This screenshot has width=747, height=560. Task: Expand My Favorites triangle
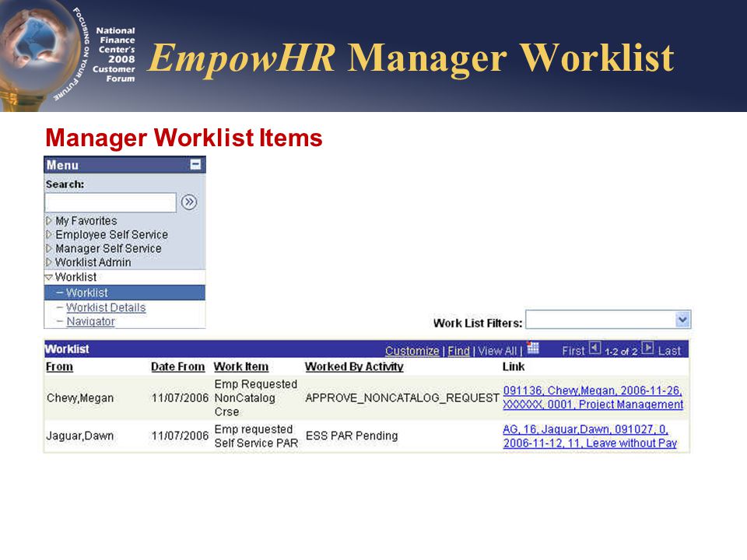coord(48,221)
